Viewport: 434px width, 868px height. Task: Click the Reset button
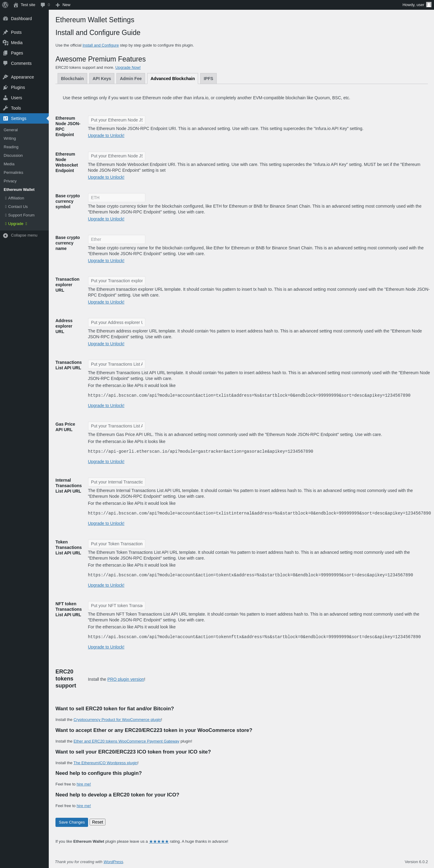tap(98, 822)
